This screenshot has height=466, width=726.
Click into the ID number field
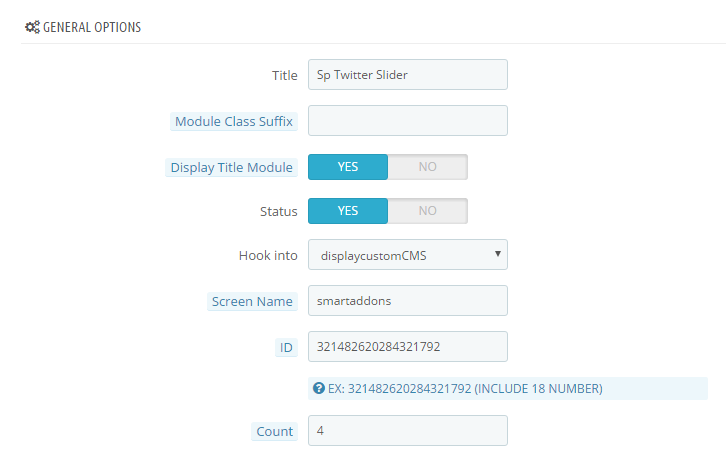[408, 346]
